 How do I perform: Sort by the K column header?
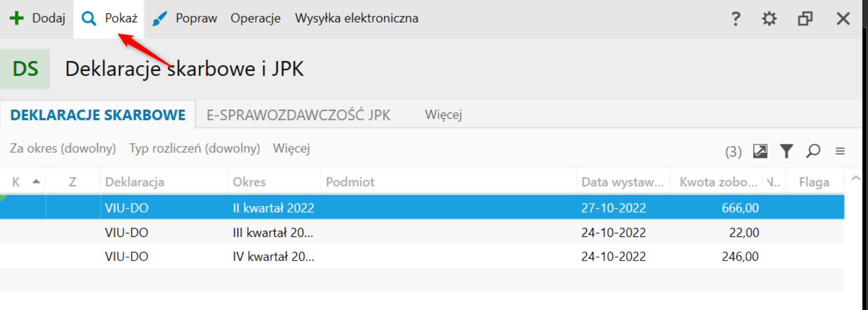(23, 182)
